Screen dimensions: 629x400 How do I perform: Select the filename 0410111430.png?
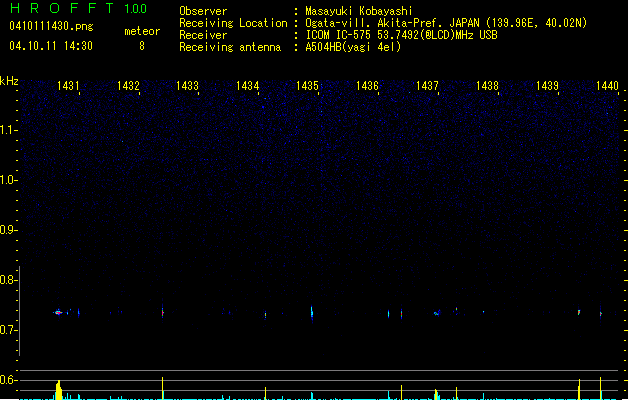pyautogui.click(x=51, y=26)
